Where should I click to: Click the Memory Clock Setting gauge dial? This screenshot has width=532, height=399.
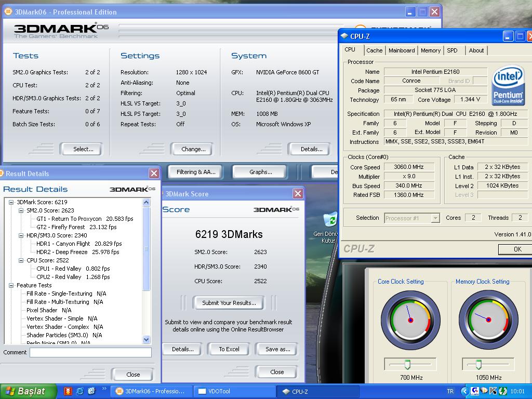[488, 320]
